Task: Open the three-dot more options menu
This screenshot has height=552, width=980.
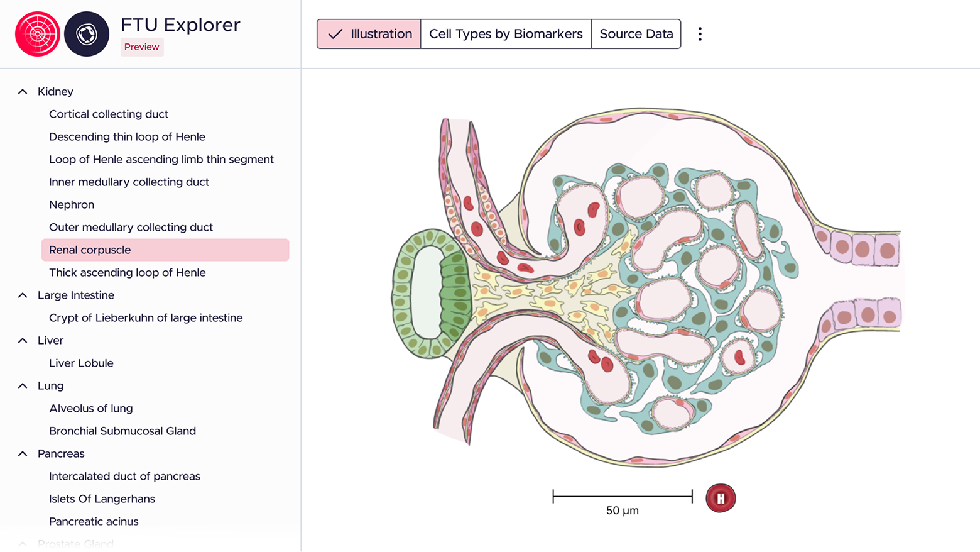Action: click(x=700, y=34)
